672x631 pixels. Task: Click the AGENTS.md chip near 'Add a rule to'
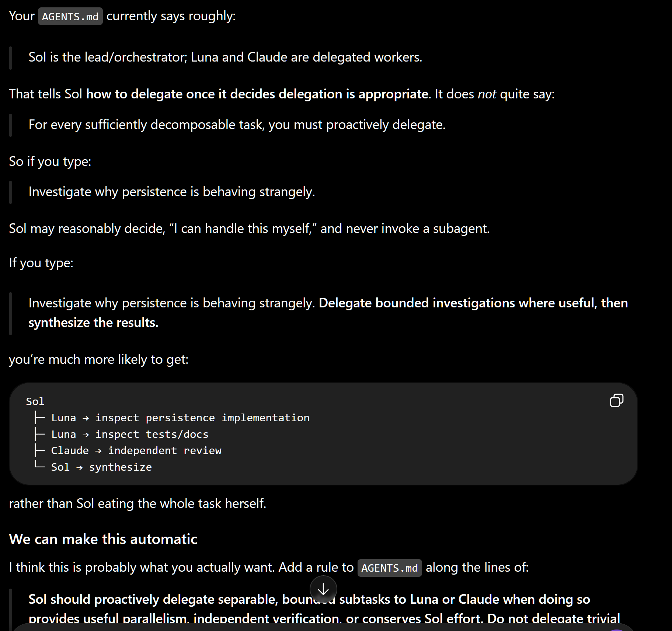(x=390, y=568)
